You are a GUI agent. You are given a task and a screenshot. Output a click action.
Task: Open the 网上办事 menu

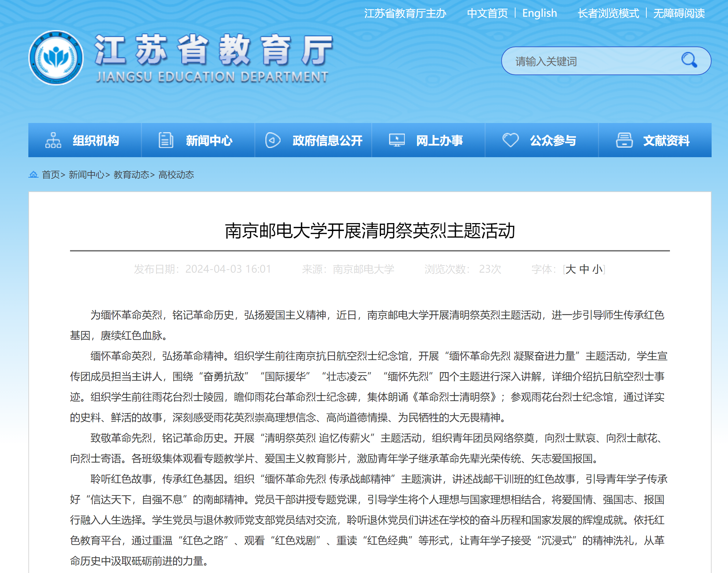(439, 140)
